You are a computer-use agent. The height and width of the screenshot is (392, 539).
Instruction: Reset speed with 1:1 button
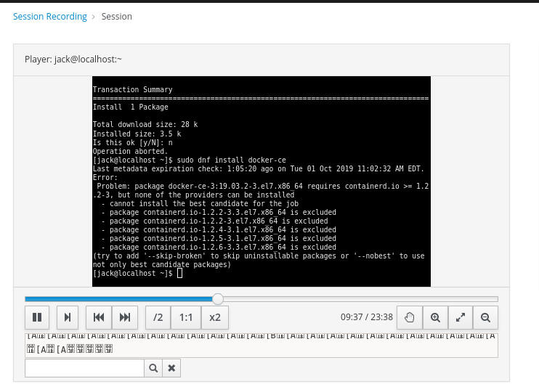pyautogui.click(x=186, y=317)
